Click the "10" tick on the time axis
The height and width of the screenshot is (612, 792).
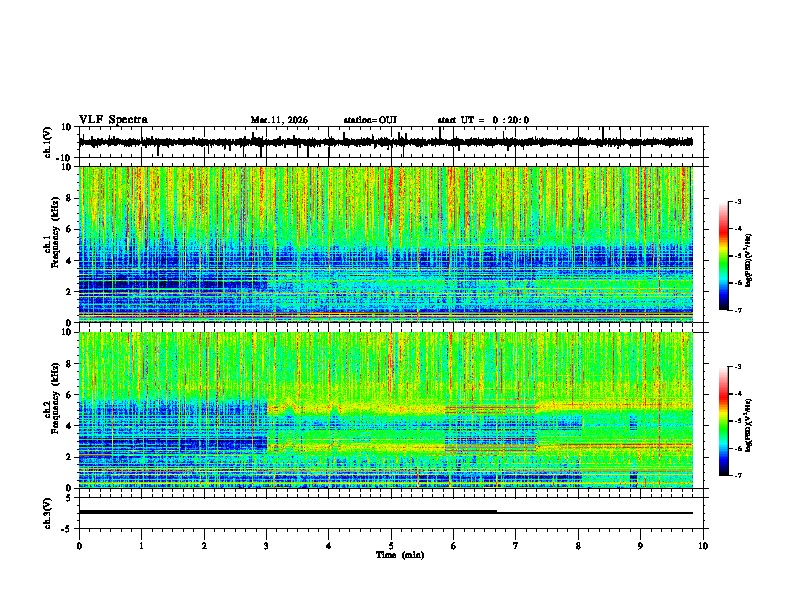[703, 546]
